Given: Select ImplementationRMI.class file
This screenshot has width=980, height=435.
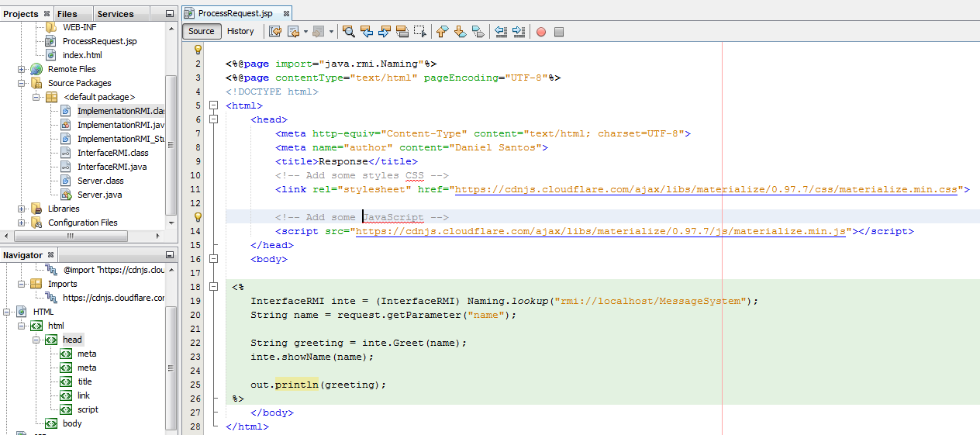Looking at the screenshot, I should click(x=121, y=111).
